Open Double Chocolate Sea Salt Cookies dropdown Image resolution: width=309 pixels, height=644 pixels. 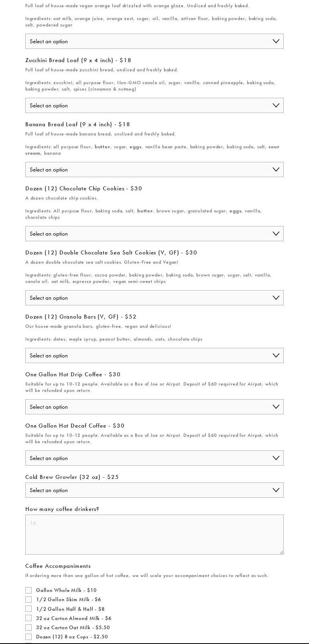click(154, 298)
